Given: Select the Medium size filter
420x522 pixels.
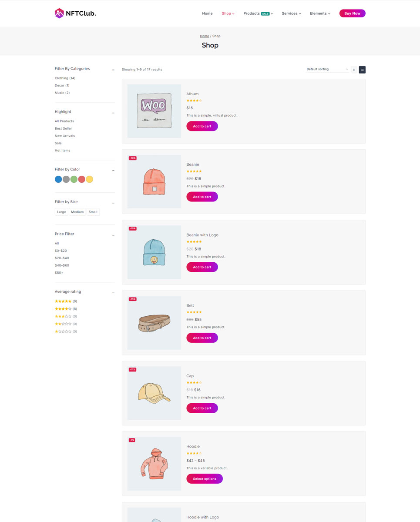Looking at the screenshot, I should point(77,212).
